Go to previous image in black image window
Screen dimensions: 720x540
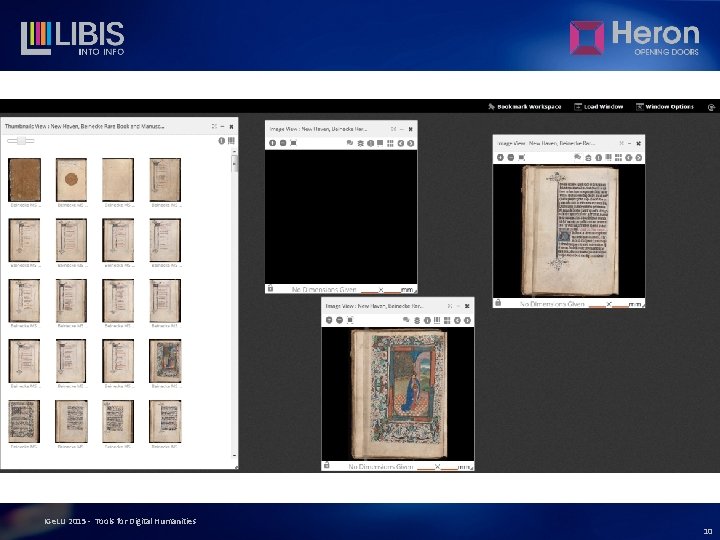(401, 143)
